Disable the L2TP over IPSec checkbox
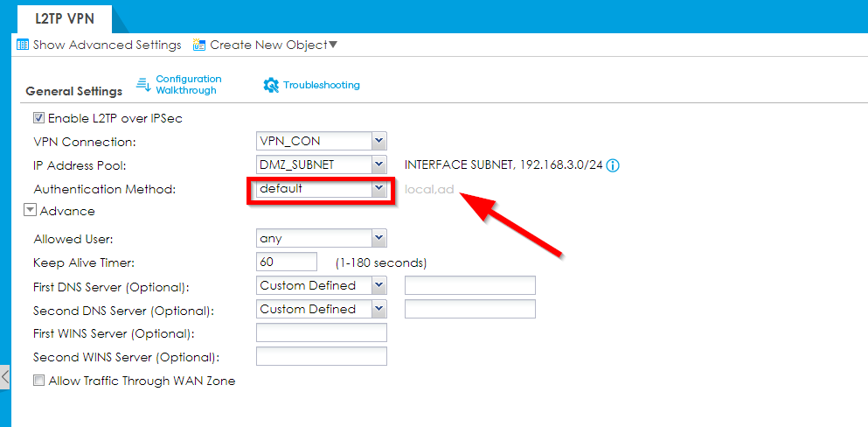The image size is (868, 427). (x=38, y=118)
